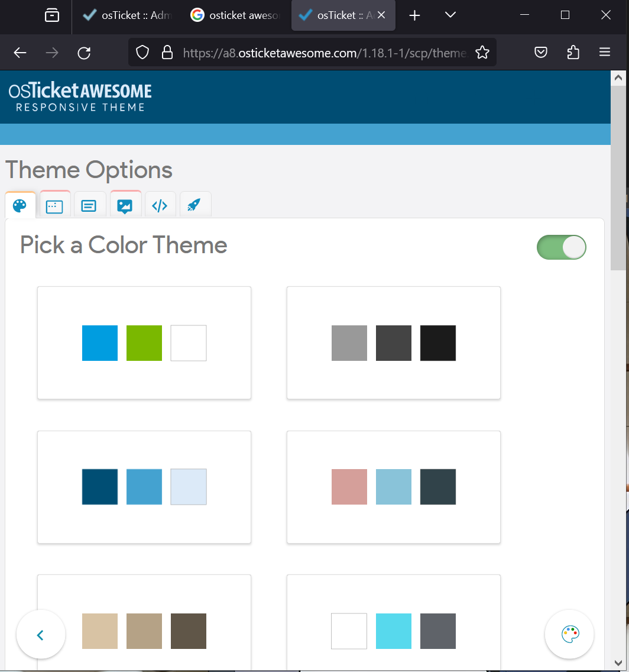Viewport: 629px width, 672px height.
Task: Pick the pink, light blue, dark slate theme
Action: [394, 487]
